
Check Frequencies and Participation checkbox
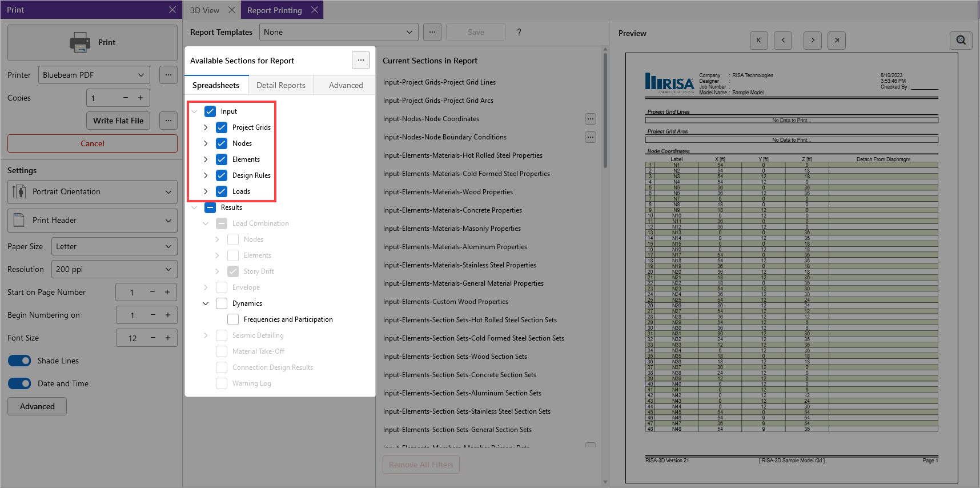pyautogui.click(x=233, y=319)
